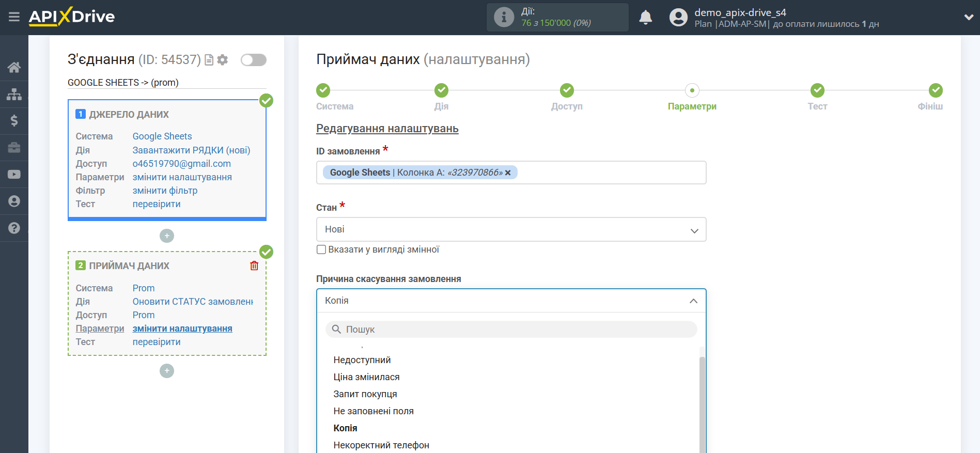Collapse Причина скасування замовлення dropdown

pyautogui.click(x=511, y=301)
